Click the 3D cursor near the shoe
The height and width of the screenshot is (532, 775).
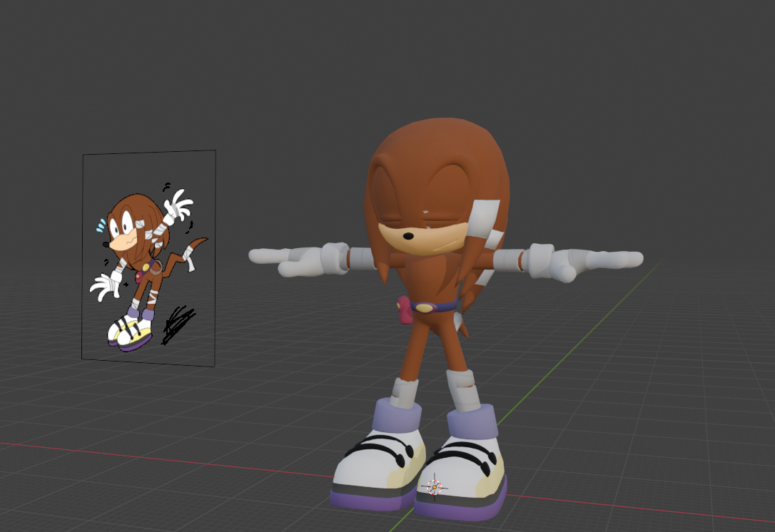point(434,487)
